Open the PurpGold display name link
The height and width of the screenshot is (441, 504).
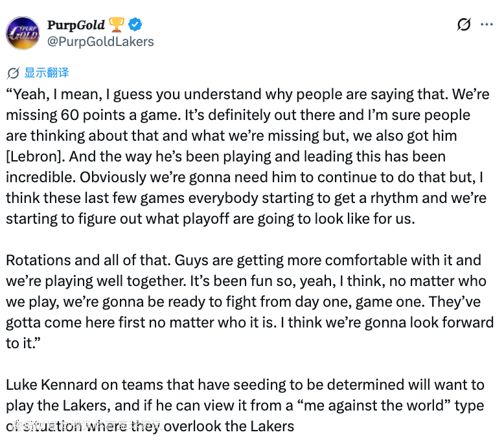pos(76,25)
